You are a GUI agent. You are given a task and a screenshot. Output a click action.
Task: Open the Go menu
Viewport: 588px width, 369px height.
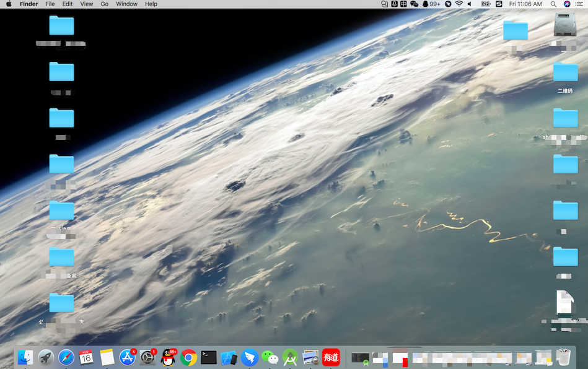(x=105, y=4)
